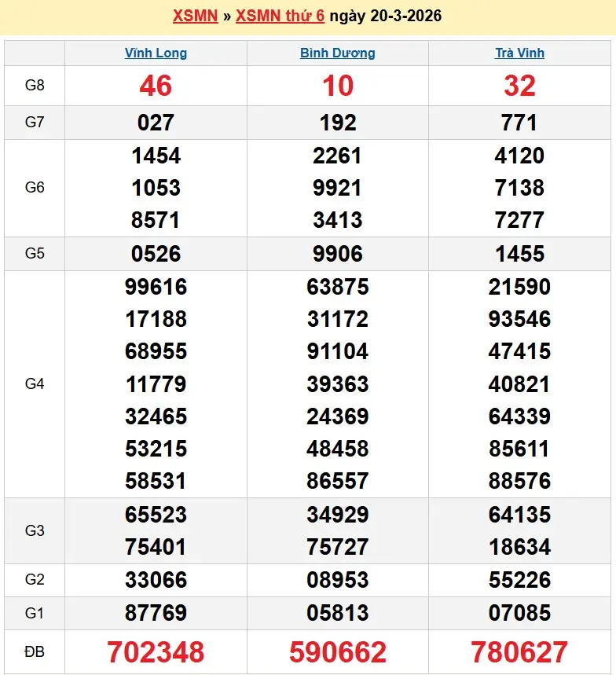Open the Bình Dương province link
This screenshot has height=675, width=616.
[337, 53]
